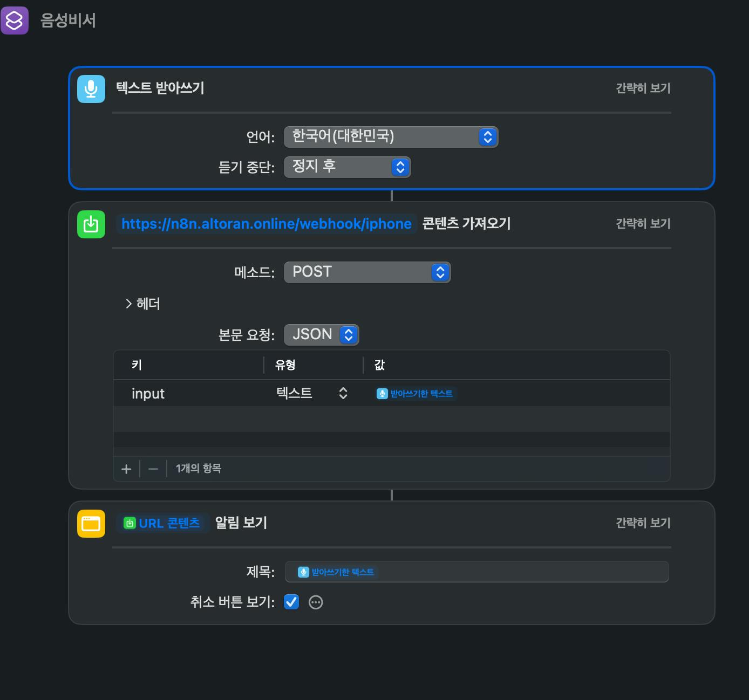Image resolution: width=749 pixels, height=700 pixels.
Task: Open the 언어 dropdown showing 한국어(대한민국)
Action: pos(391,137)
